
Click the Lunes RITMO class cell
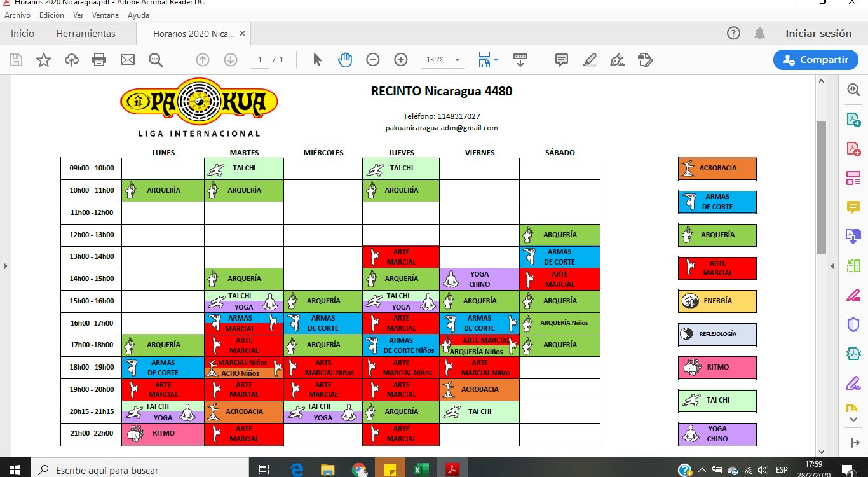click(163, 434)
